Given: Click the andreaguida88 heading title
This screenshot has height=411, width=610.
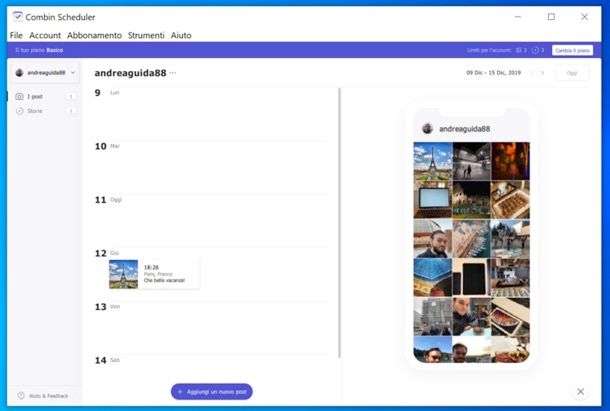Looking at the screenshot, I should coord(130,73).
